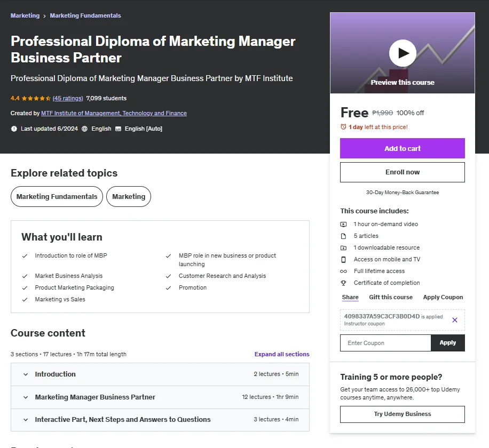Image resolution: width=489 pixels, height=448 pixels.
Task: Select the Marketing Fundamentals topic pill
Action: coord(57,197)
